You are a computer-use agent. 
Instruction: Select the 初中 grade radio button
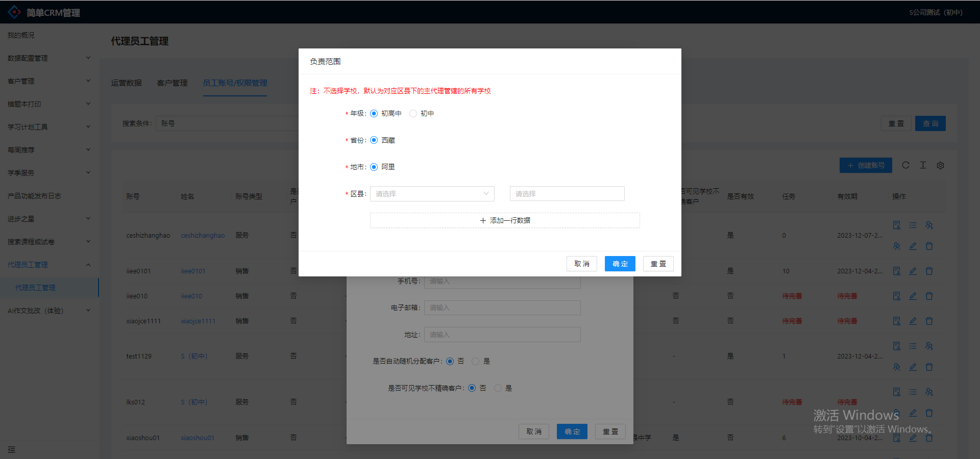413,113
